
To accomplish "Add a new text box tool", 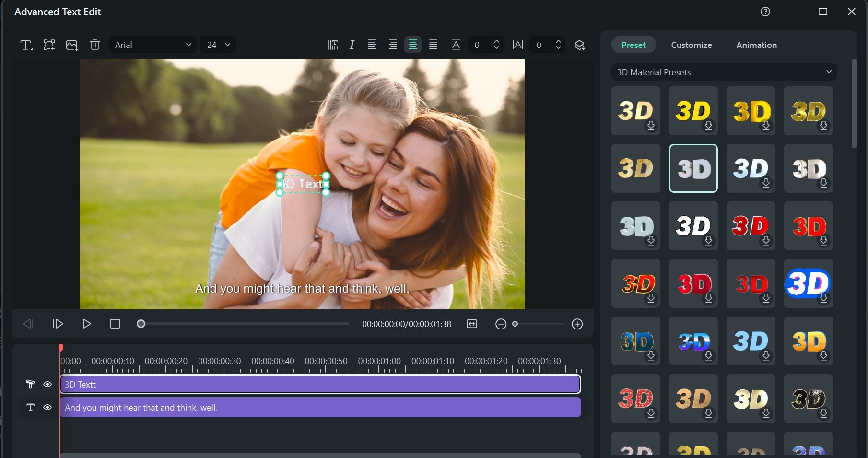I will point(26,45).
